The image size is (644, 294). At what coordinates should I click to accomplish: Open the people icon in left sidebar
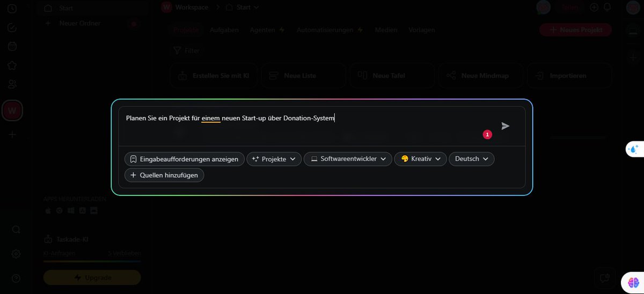click(12, 84)
